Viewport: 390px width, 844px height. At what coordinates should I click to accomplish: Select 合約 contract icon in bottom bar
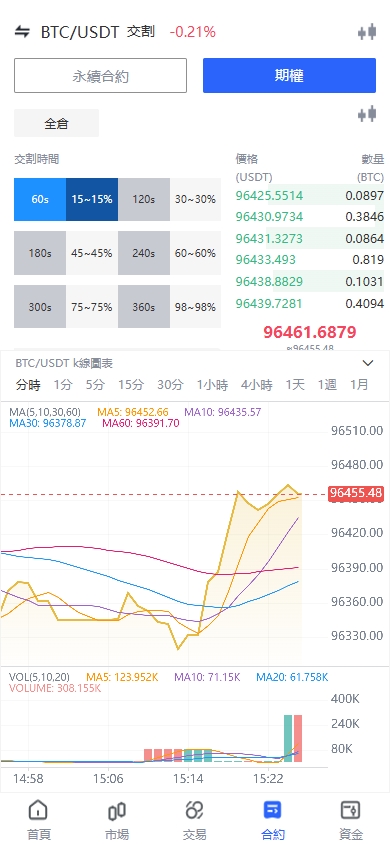[x=272, y=810]
